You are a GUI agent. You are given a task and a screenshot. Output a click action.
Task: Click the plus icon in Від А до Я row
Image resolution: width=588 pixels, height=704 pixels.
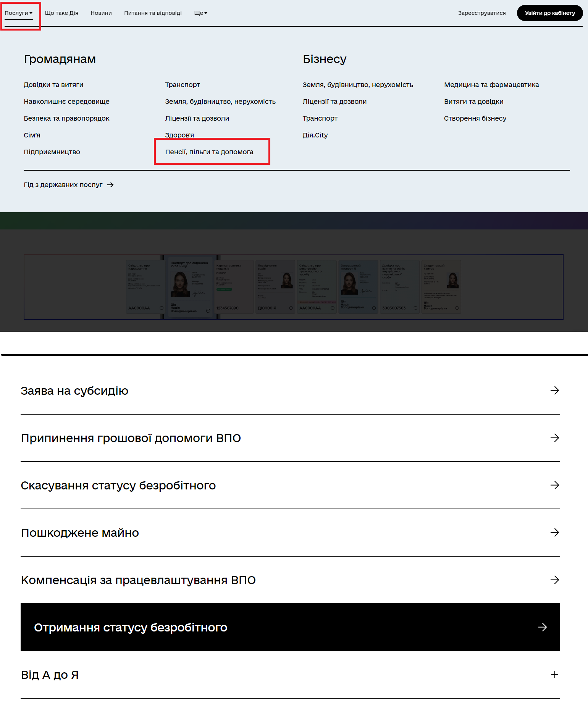555,675
